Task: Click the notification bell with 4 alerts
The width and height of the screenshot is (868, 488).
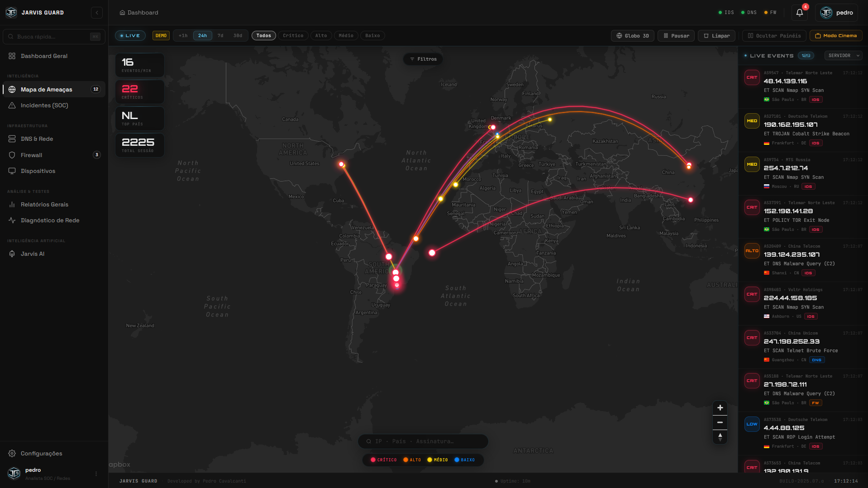Action: pos(799,13)
